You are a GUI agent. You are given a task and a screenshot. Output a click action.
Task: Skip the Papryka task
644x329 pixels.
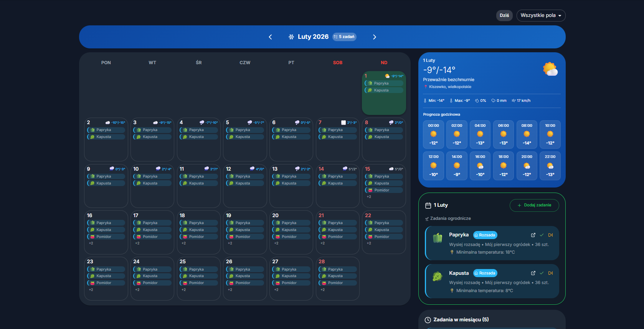click(551, 235)
